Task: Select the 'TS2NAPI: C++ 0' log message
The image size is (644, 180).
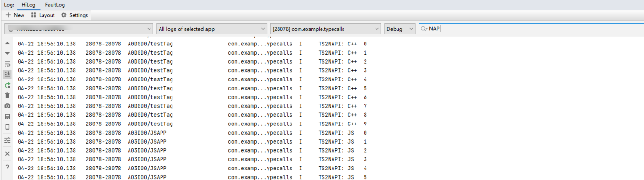Action: click(343, 44)
